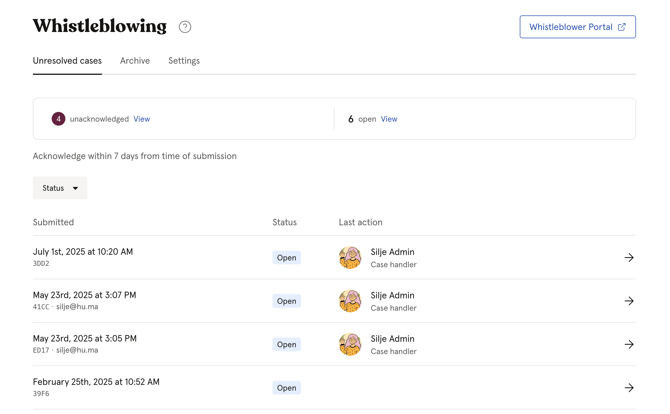Image resolution: width=670 pixels, height=414 pixels.
Task: Click the arrow for case 41CC
Action: click(x=629, y=301)
